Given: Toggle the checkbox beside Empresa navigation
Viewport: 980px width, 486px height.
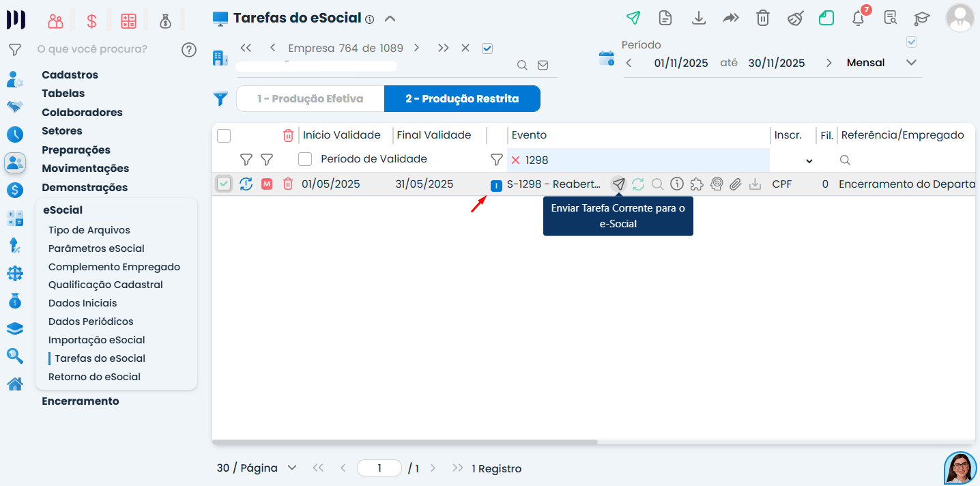Looking at the screenshot, I should tap(487, 48).
